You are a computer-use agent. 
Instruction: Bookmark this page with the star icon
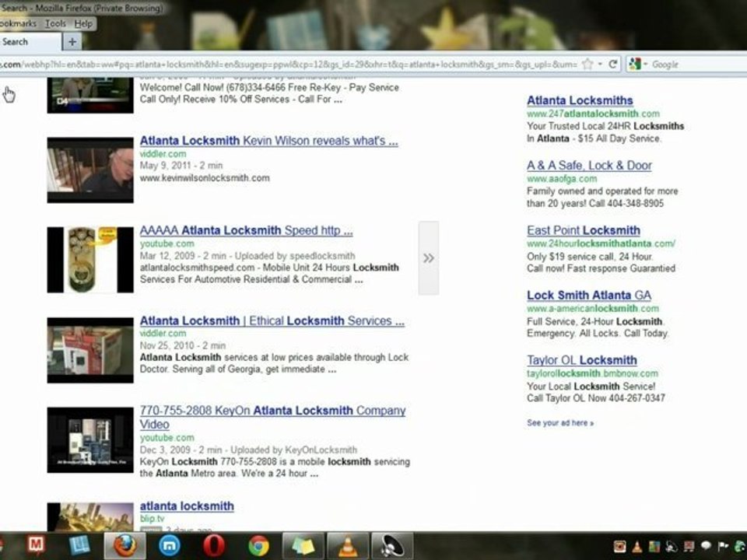pos(588,64)
